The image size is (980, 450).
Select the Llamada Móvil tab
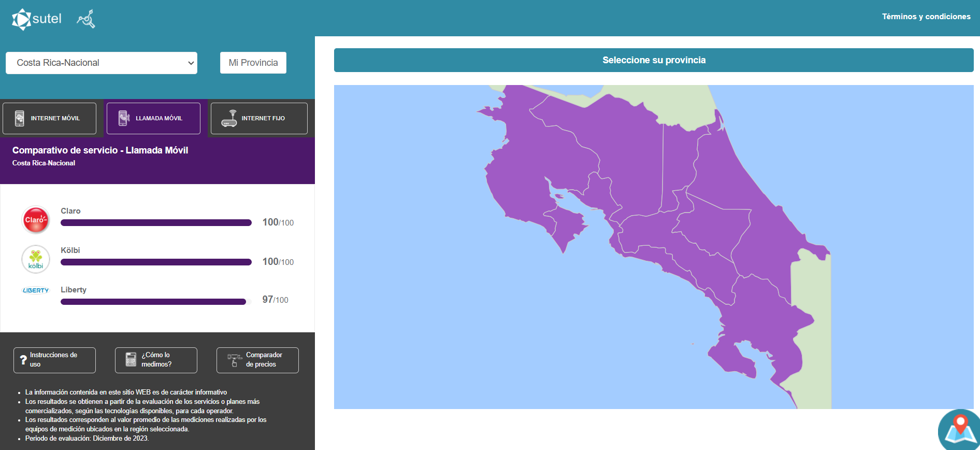pos(153,118)
